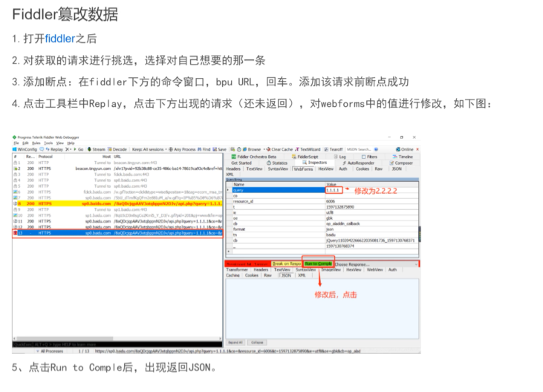Image resolution: width=543 pixels, height=392 pixels.
Task: Select the response JSON tab
Action: (x=286, y=275)
